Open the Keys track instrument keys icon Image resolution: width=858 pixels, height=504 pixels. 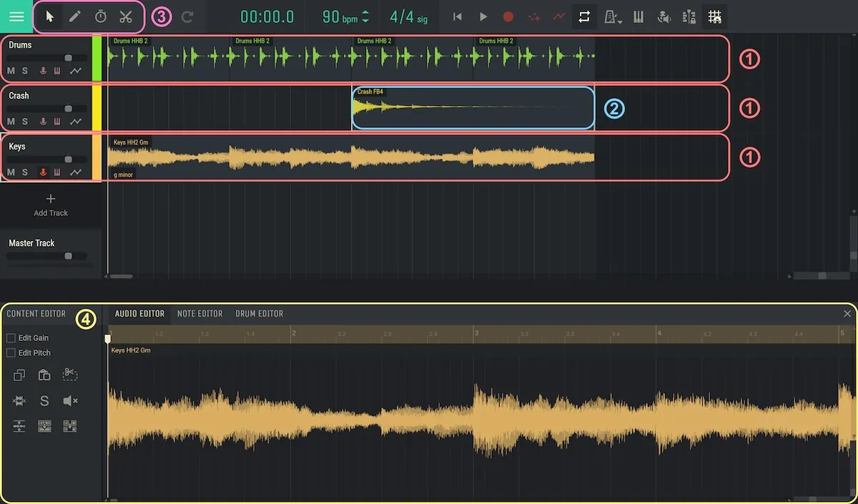[x=57, y=172]
